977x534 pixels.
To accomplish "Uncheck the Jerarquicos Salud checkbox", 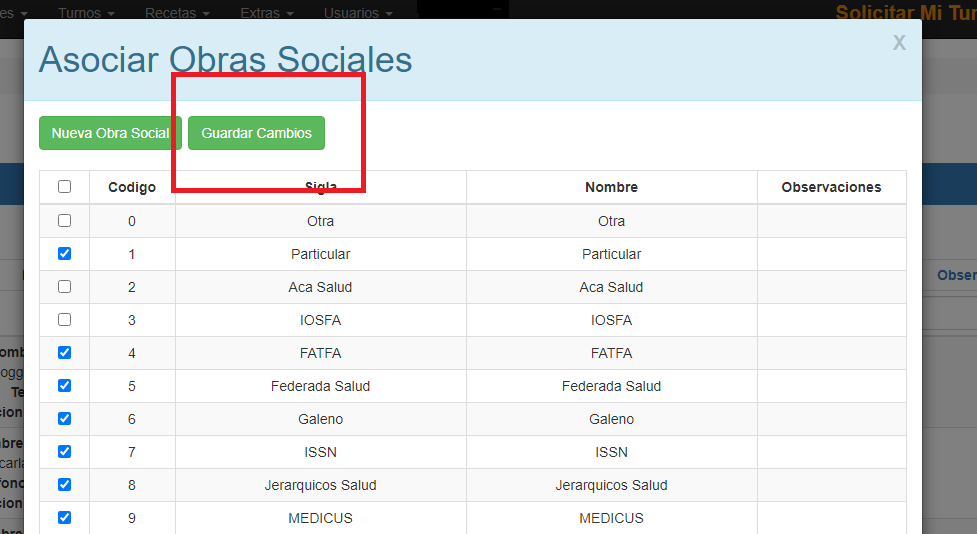I will pyautogui.click(x=65, y=485).
